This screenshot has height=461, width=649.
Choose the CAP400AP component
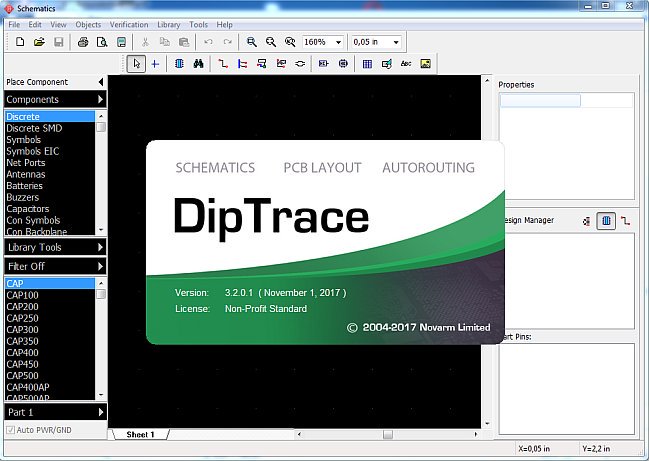tap(49, 387)
